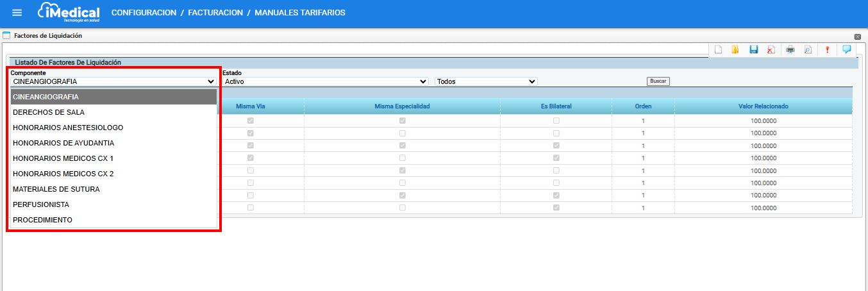Click the printer icon in toolbar

tap(790, 49)
